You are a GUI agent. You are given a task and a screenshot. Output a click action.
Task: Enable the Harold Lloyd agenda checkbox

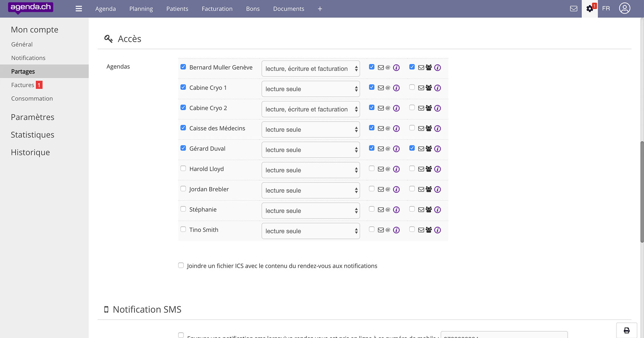[x=183, y=168]
